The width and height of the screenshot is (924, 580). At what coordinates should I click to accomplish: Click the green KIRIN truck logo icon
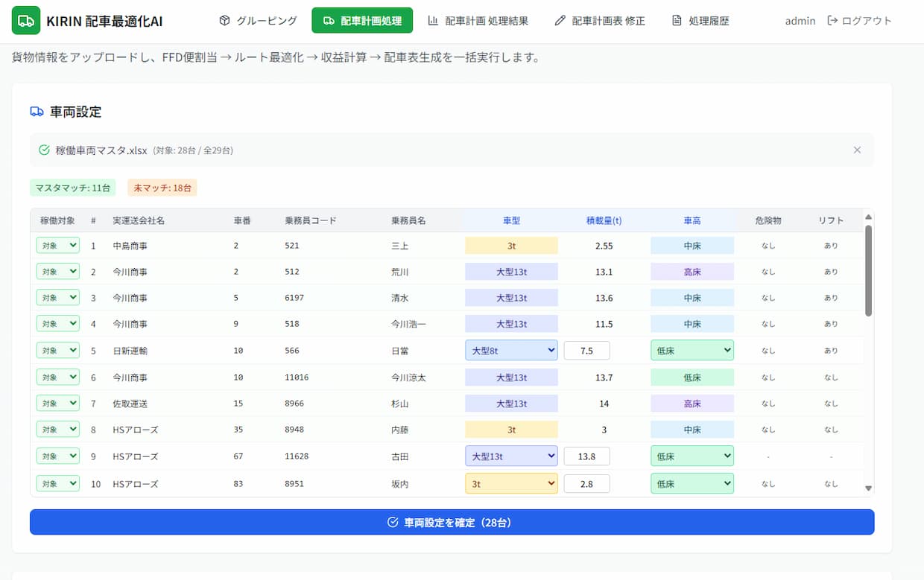pyautogui.click(x=26, y=21)
